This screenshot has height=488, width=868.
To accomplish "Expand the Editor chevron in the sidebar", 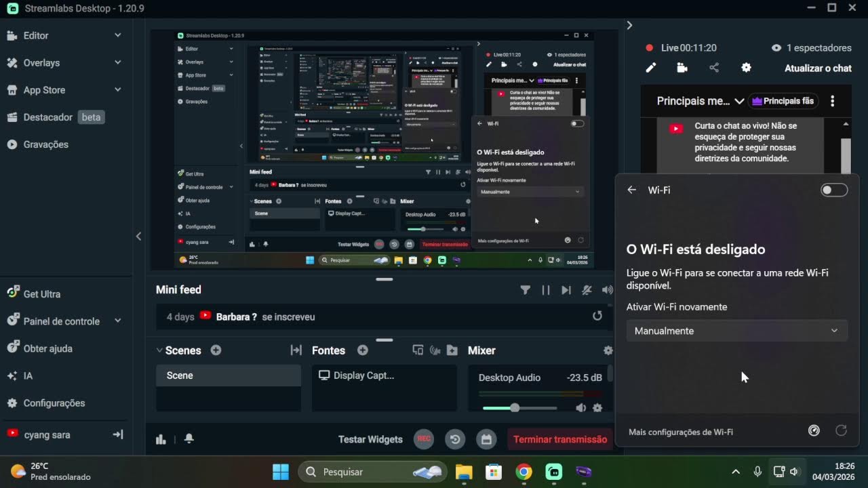I will 118,35.
